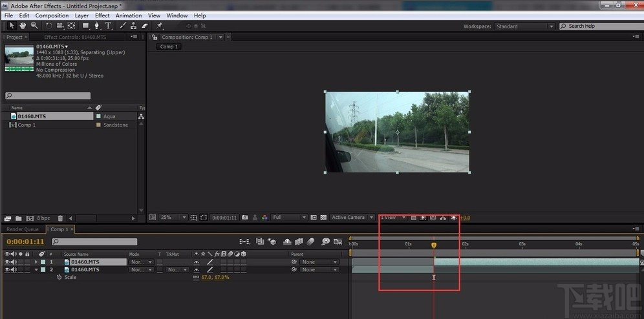Image resolution: width=644 pixels, height=319 pixels.
Task: Select the Zoom magnifier tool
Action: pyautogui.click(x=34, y=25)
